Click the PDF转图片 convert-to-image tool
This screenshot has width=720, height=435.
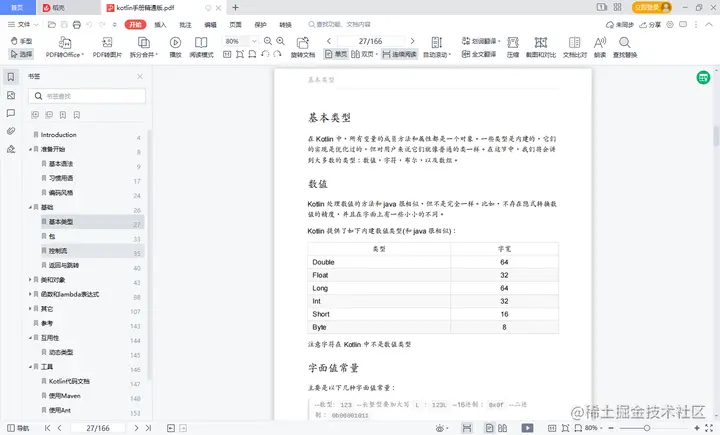coord(107,47)
